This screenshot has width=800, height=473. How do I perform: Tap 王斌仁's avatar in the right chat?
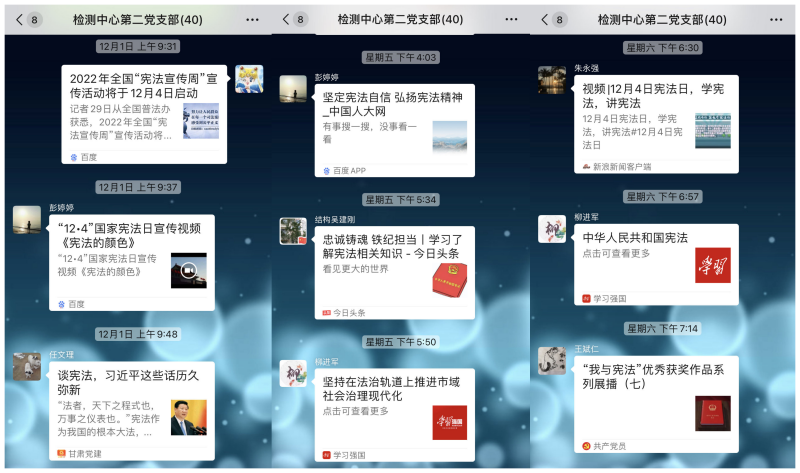(x=552, y=361)
